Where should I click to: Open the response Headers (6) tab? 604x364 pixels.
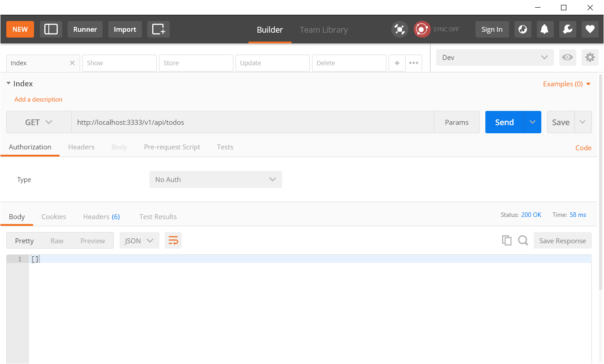coord(101,216)
